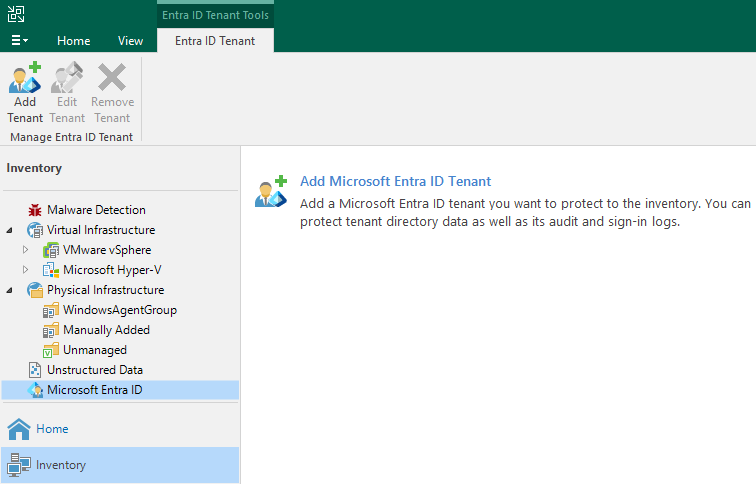This screenshot has height=484, width=756.
Task: Select Manually Added in the tree
Action: pyautogui.click(x=106, y=330)
